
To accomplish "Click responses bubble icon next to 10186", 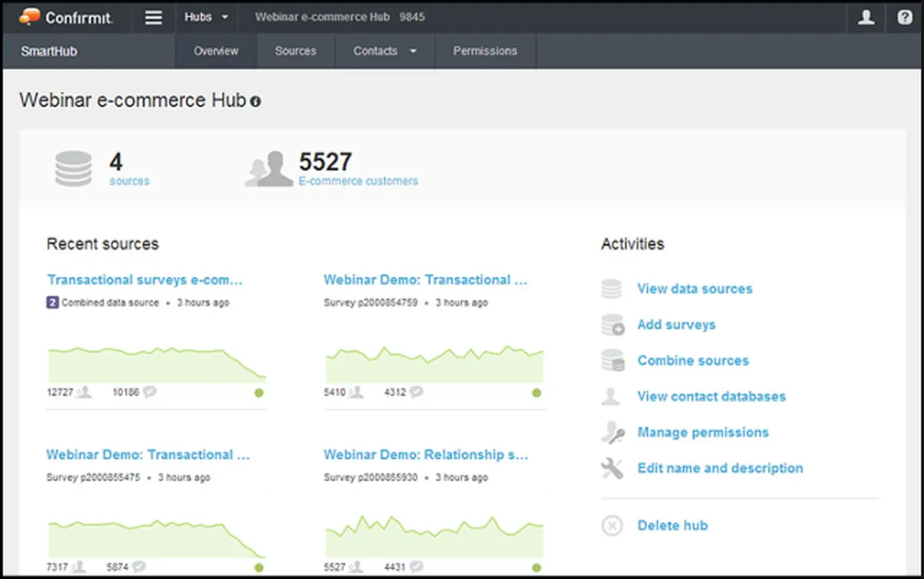I will pos(149,392).
